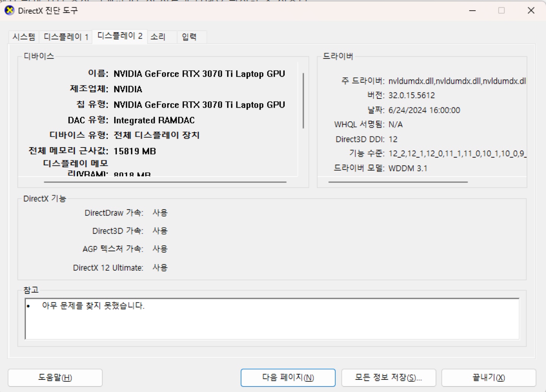Viewport: 546px width, 392px height.
Task: Click feature levels 12_2,12_1 value
Action: [x=457, y=154]
